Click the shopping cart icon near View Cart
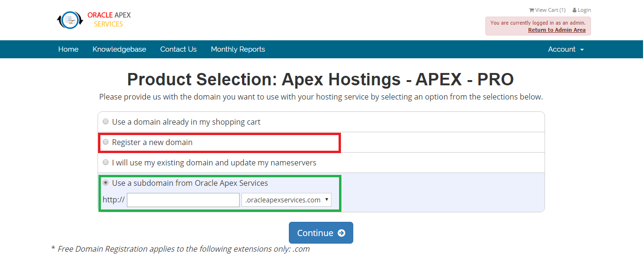Viewport: 644px width, 264px height. pos(531,10)
